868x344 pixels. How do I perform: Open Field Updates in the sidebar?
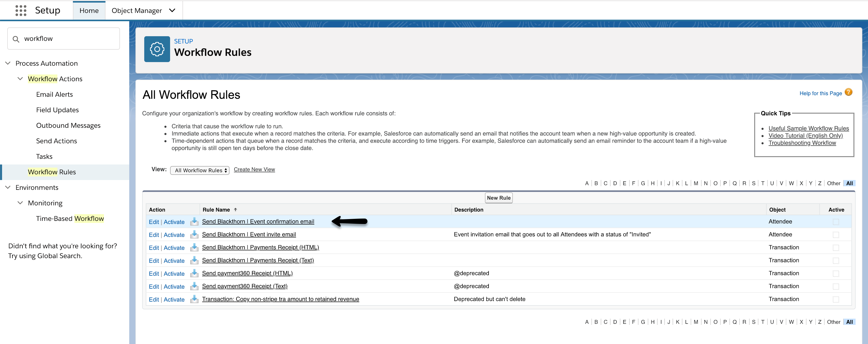57,110
